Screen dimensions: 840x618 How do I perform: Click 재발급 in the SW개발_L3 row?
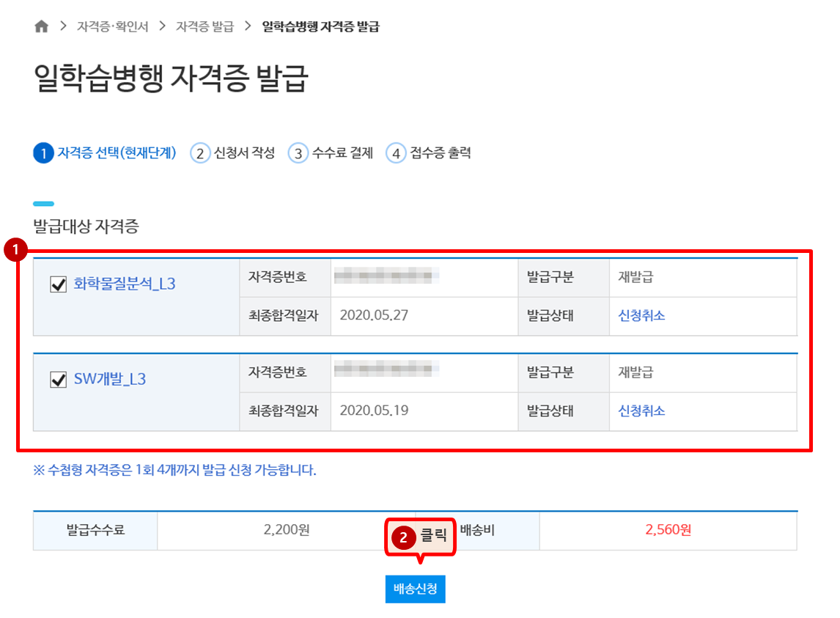pos(636,372)
